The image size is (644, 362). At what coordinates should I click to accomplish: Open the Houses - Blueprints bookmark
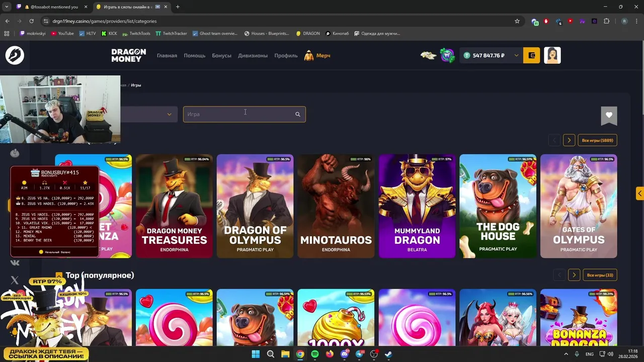click(267, 34)
